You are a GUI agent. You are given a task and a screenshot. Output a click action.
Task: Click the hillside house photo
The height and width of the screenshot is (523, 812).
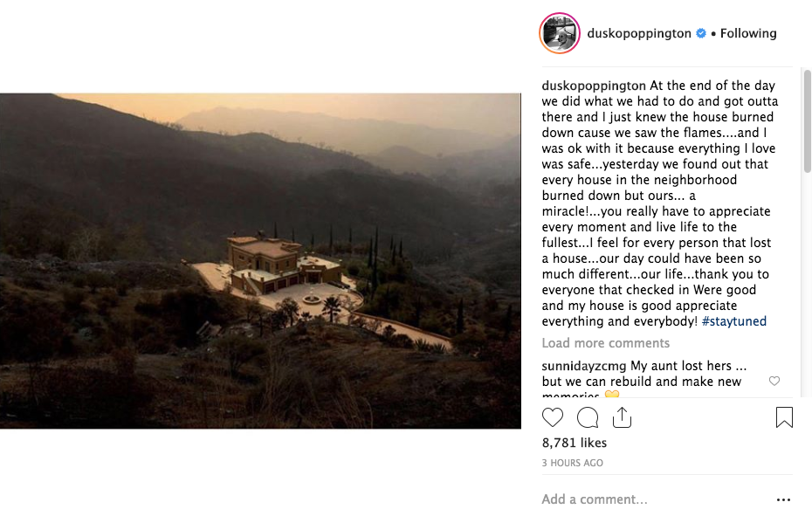click(x=260, y=260)
